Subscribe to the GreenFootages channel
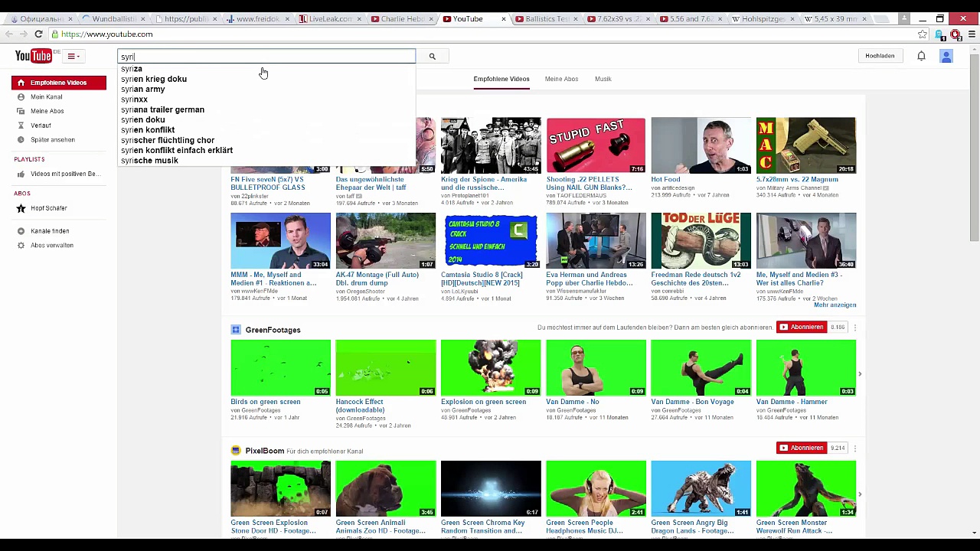This screenshot has width=980, height=551. pos(801,328)
